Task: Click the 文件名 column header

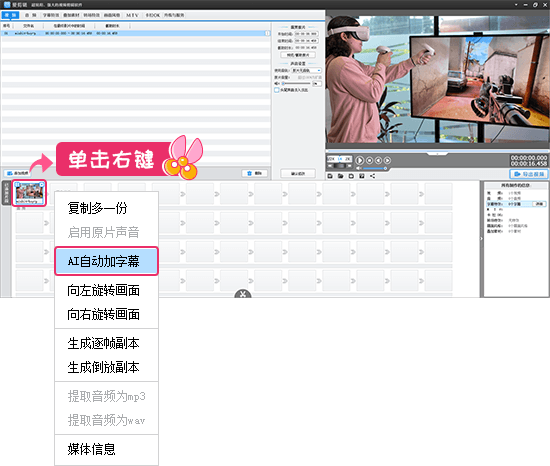Action: coord(28,26)
